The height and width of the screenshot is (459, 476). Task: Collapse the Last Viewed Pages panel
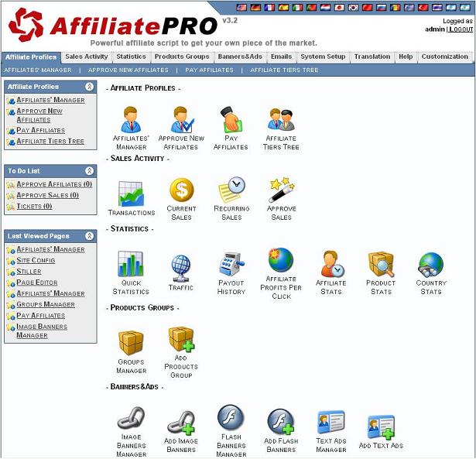click(x=89, y=235)
